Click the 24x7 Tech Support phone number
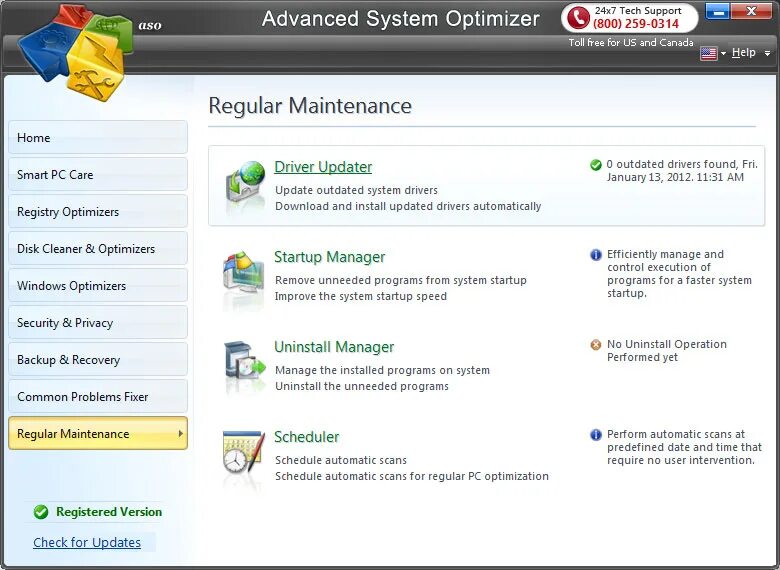 [636, 24]
